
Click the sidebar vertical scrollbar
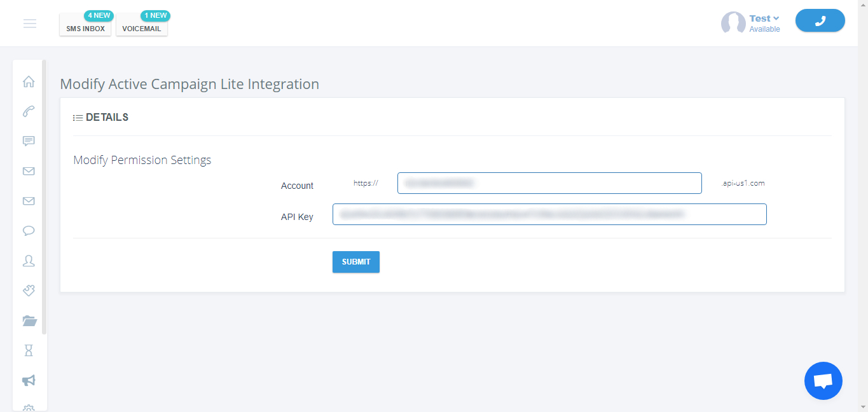point(44,197)
